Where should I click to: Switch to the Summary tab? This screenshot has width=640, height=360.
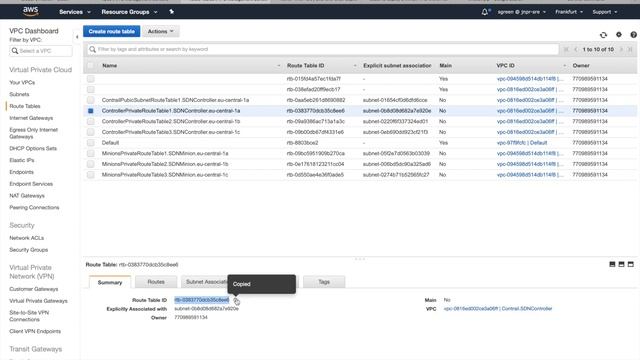coord(110,282)
